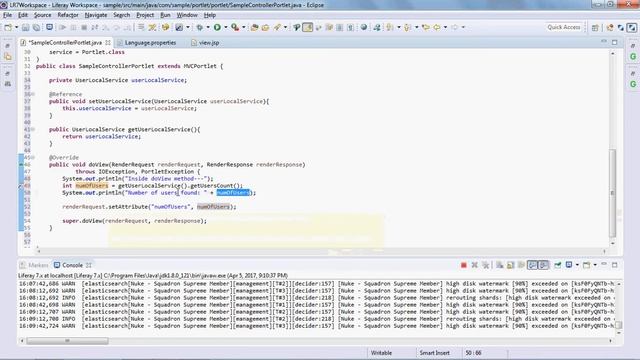Image resolution: width=640 pixels, height=360 pixels.
Task: Click the highlighted numOfUsers selection
Action: click(233, 193)
